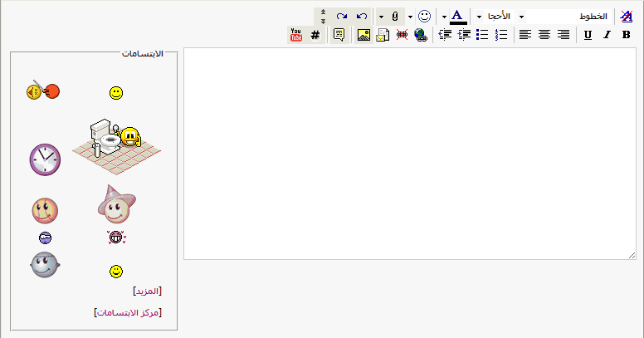This screenshot has width=644, height=338.
Task: Toggle the unordered bullet list
Action: pos(482,35)
